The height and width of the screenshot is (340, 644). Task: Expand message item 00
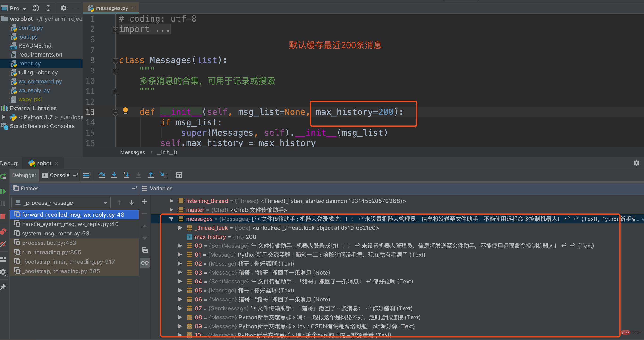coord(180,246)
